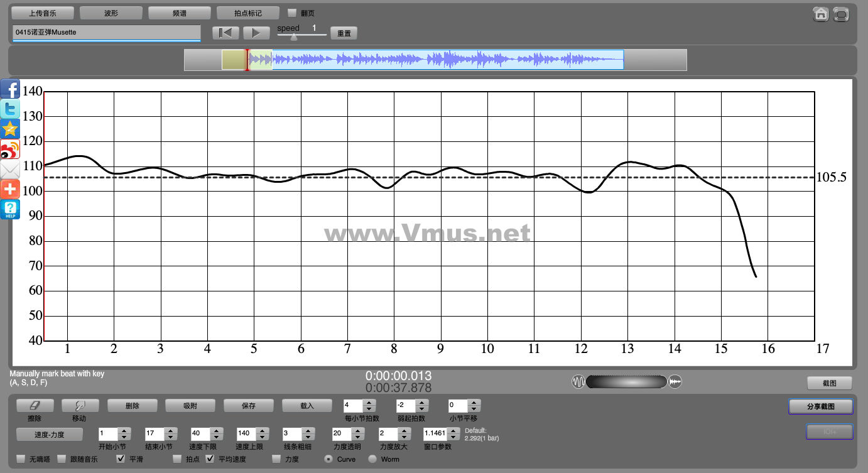Click the Facebook share icon

click(10, 89)
